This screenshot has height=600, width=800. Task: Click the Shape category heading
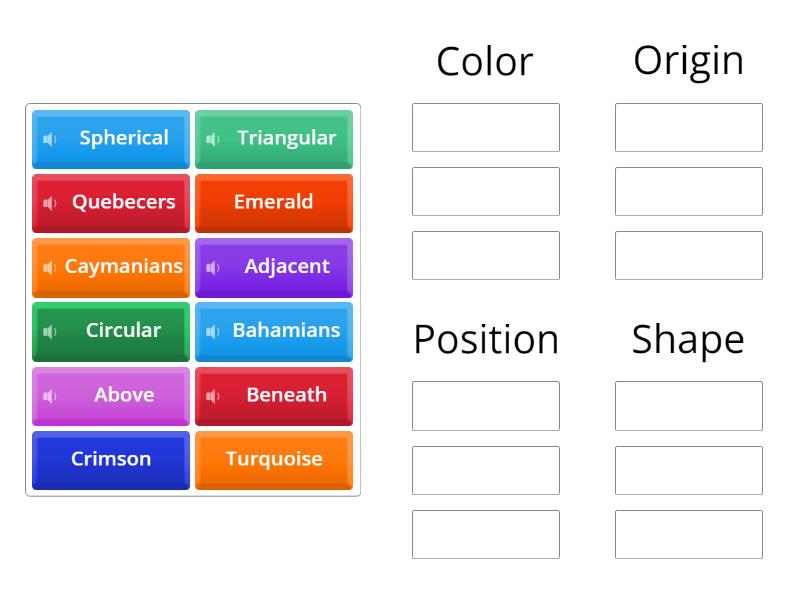click(x=688, y=339)
